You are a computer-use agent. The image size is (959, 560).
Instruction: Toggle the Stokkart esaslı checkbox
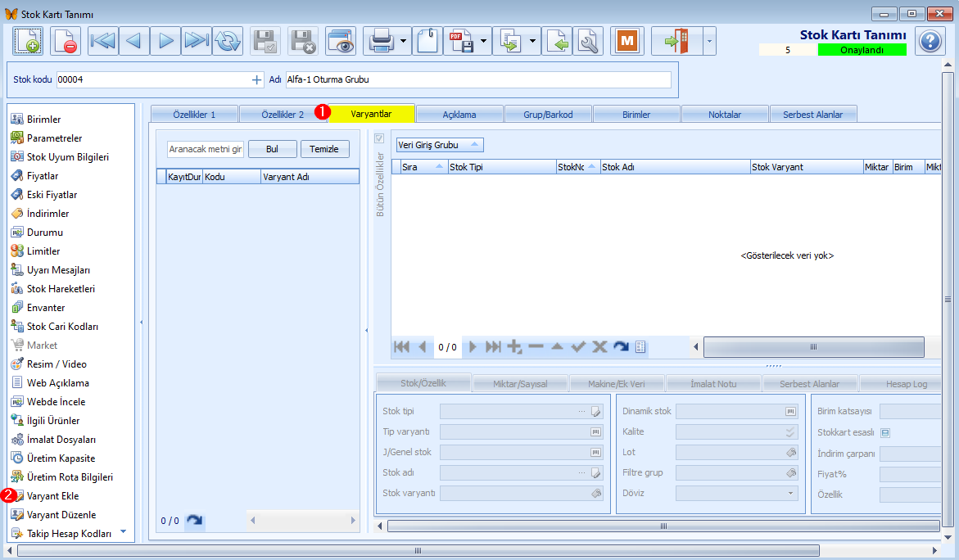pos(885,432)
